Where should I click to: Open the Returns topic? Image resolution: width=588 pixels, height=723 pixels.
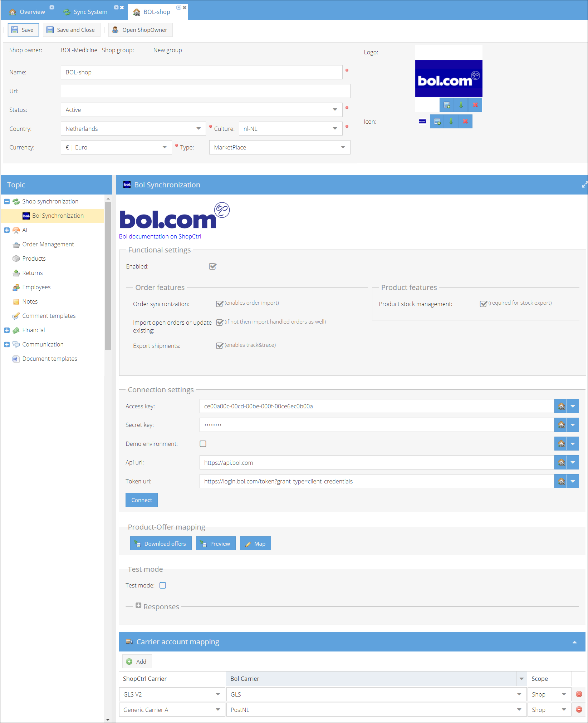pyautogui.click(x=32, y=273)
